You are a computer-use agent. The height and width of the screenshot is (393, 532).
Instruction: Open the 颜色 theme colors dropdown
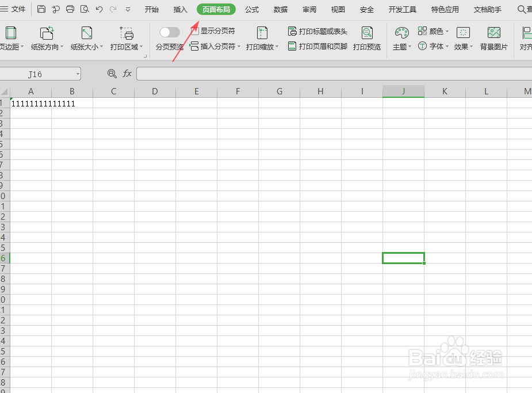(433, 31)
